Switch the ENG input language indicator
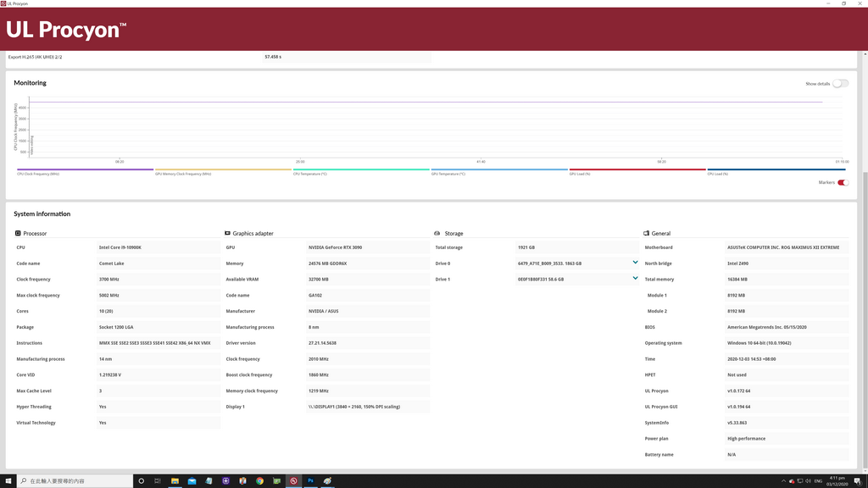This screenshot has height=488, width=868. click(818, 481)
